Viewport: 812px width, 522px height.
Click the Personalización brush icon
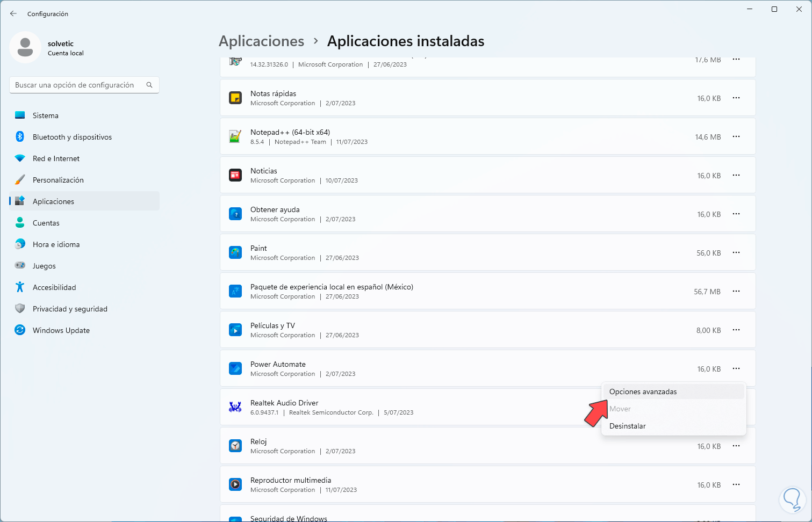pyautogui.click(x=20, y=180)
